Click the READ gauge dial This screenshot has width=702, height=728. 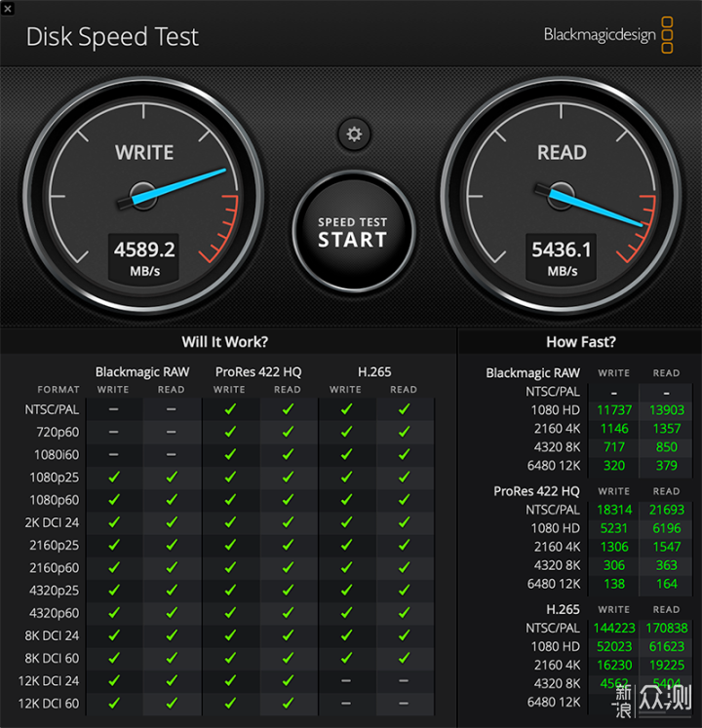561,196
